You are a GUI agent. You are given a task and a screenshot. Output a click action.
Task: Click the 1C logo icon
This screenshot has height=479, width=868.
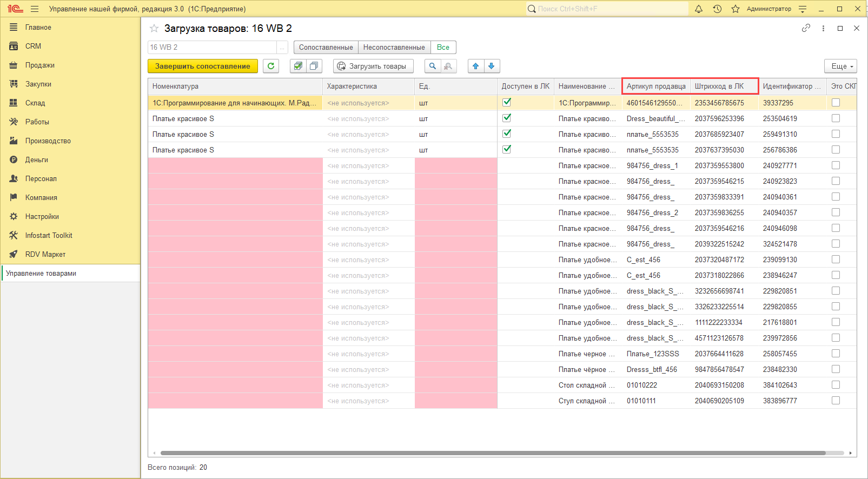[x=15, y=9]
